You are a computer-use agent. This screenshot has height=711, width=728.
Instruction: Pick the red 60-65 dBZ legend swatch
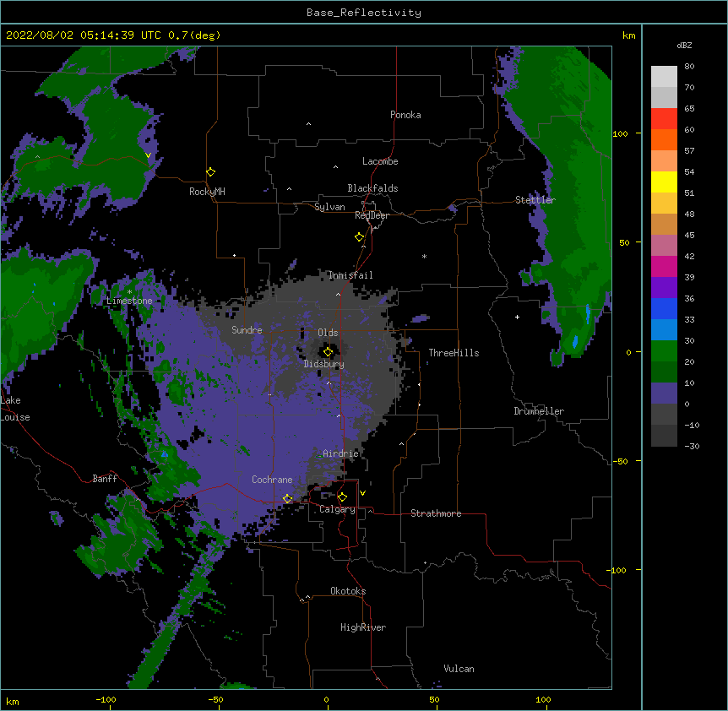(664, 119)
